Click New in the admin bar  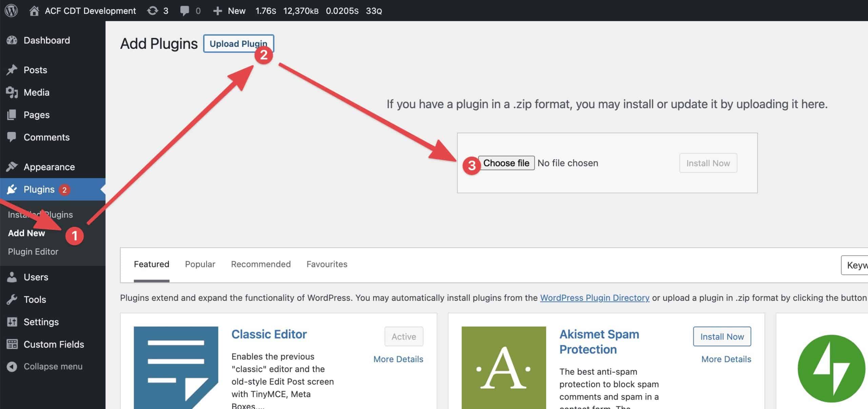pos(237,11)
